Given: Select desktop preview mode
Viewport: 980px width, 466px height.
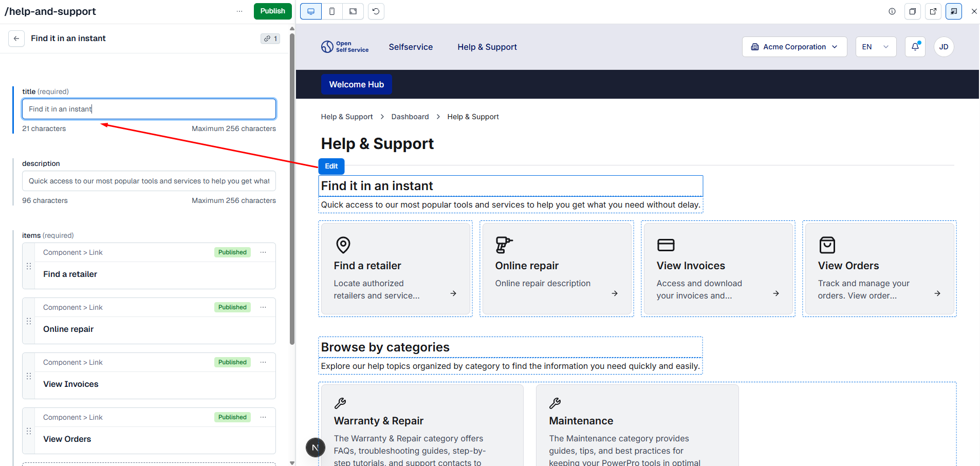Looking at the screenshot, I should point(311,11).
